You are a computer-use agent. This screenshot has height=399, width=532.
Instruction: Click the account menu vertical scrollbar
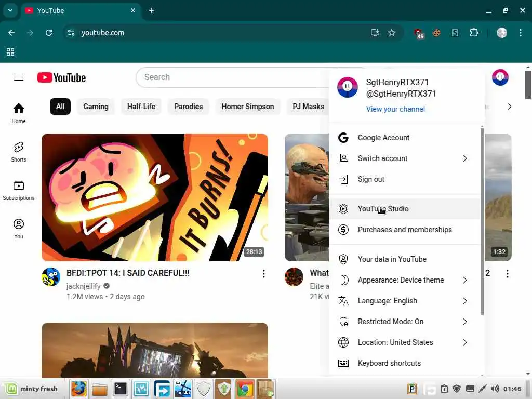tap(482, 221)
